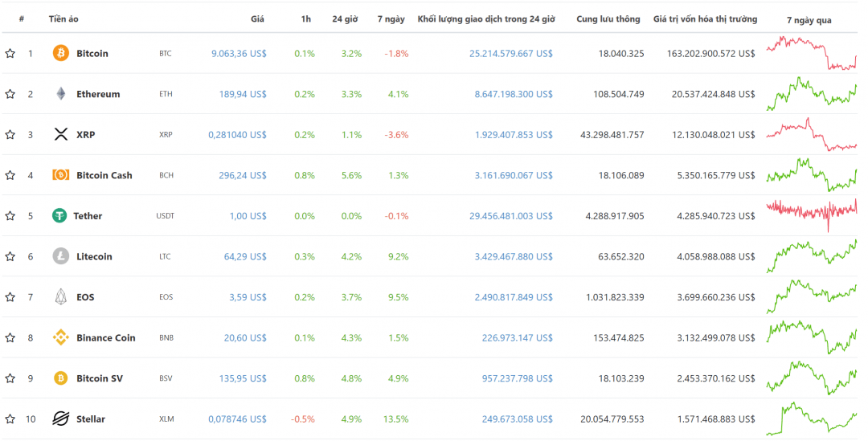
Task: Click Bitcoin price 9.063,36 US$
Action: click(239, 53)
